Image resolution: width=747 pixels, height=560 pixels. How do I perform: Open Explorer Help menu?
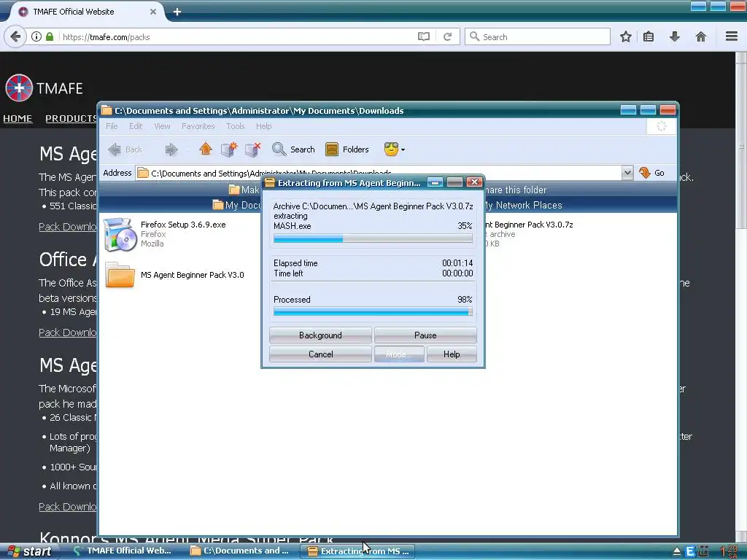pyautogui.click(x=263, y=126)
